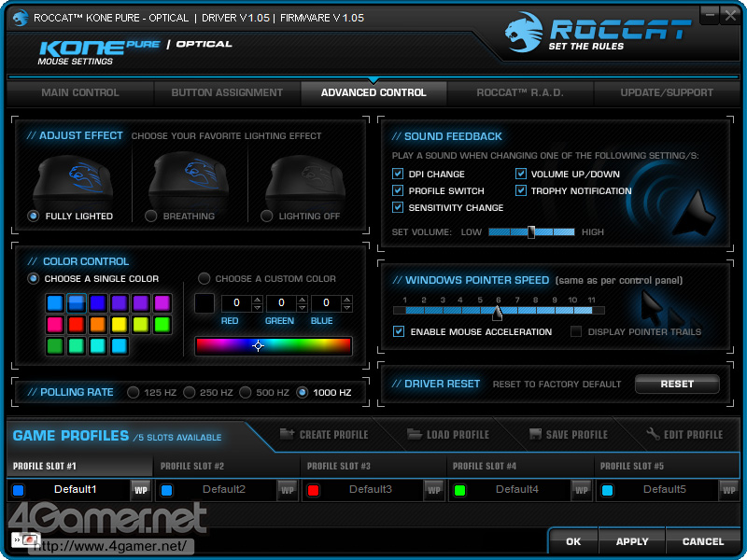Click the rainbow custom color spectrum bar
The image size is (747, 560).
click(273, 345)
